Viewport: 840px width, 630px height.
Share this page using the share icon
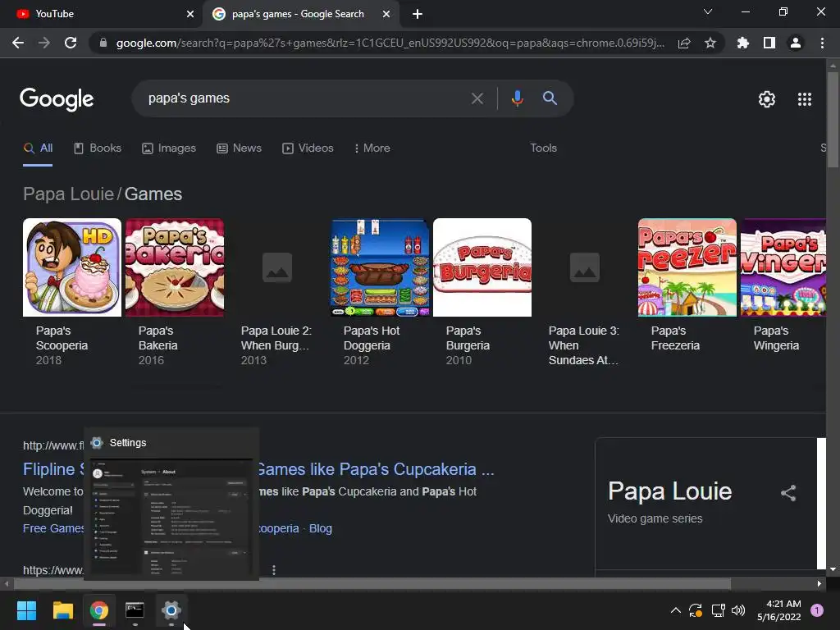684,43
